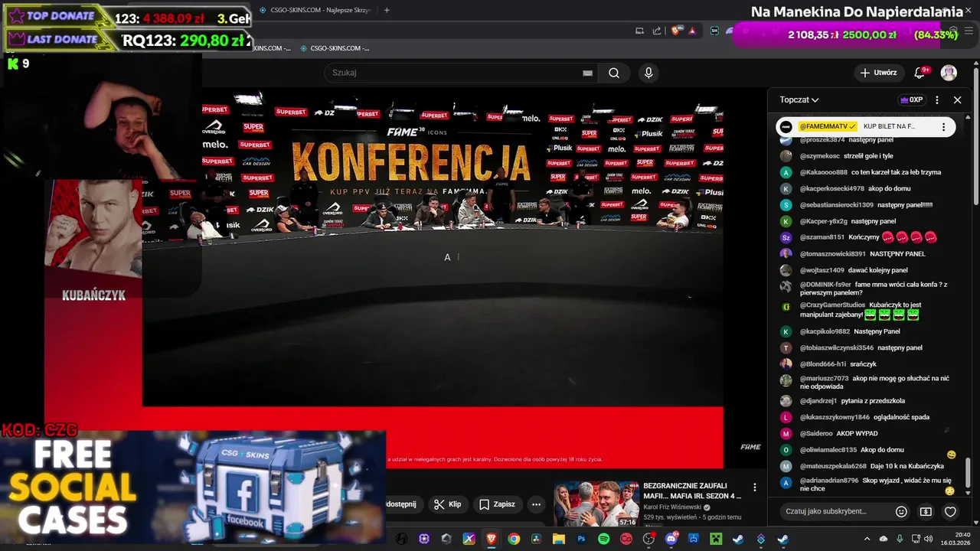Click the share page icon in address bar
The width and height of the screenshot is (980, 551).
657,31
